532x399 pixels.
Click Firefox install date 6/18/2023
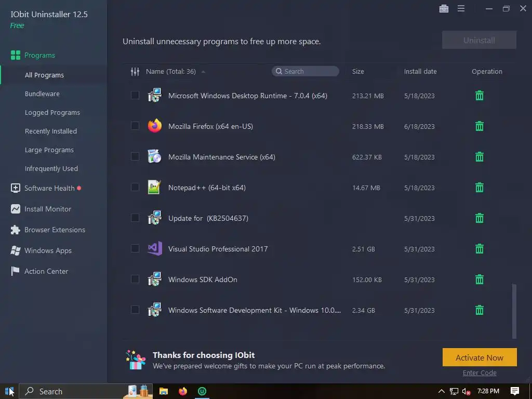tap(419, 127)
